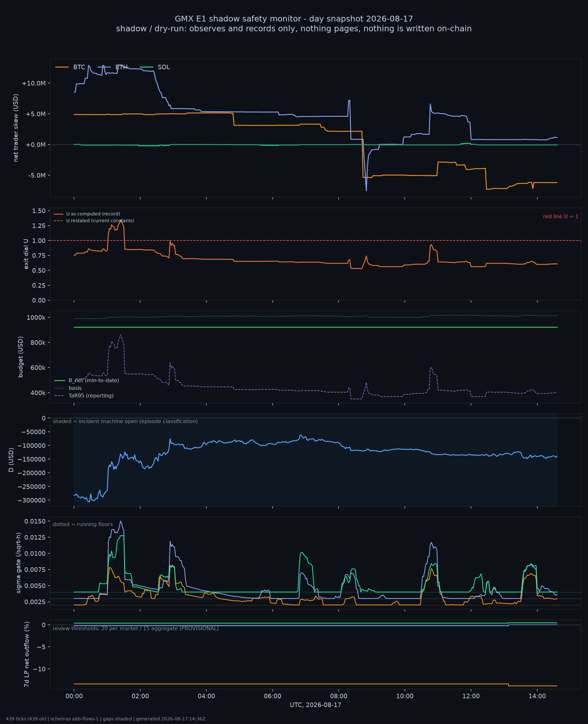Click the "−50000" tick label
Screen dimensions: 588x724
tap(33, 431)
